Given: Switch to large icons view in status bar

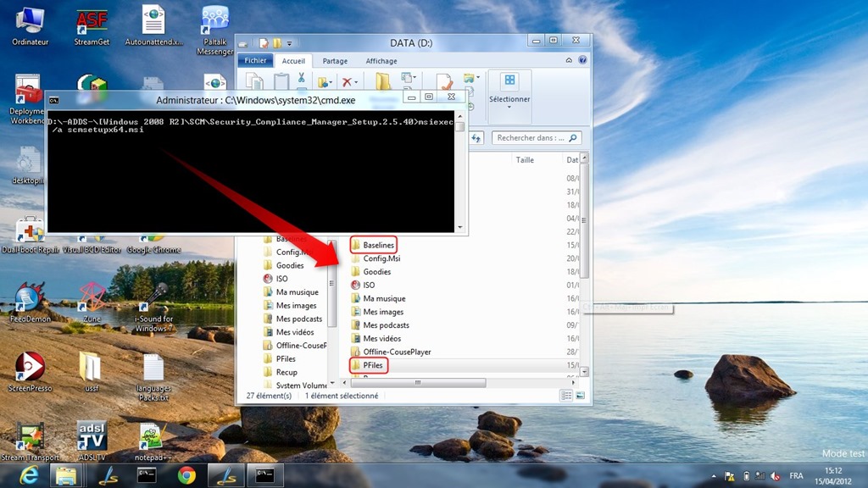Looking at the screenshot, I should [x=580, y=396].
